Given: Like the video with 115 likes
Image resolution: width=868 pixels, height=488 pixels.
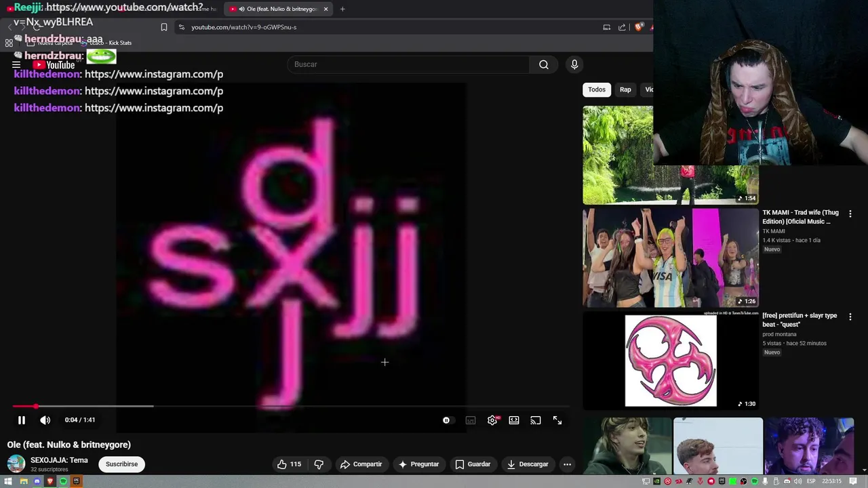Looking at the screenshot, I should coord(289,464).
